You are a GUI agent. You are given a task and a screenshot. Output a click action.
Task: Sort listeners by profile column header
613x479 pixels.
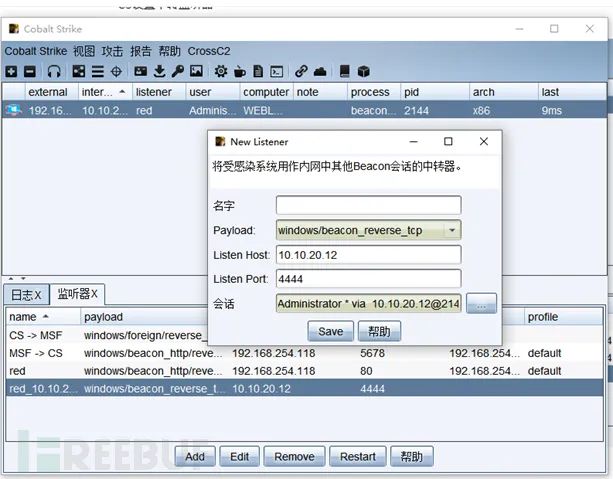click(x=563, y=317)
